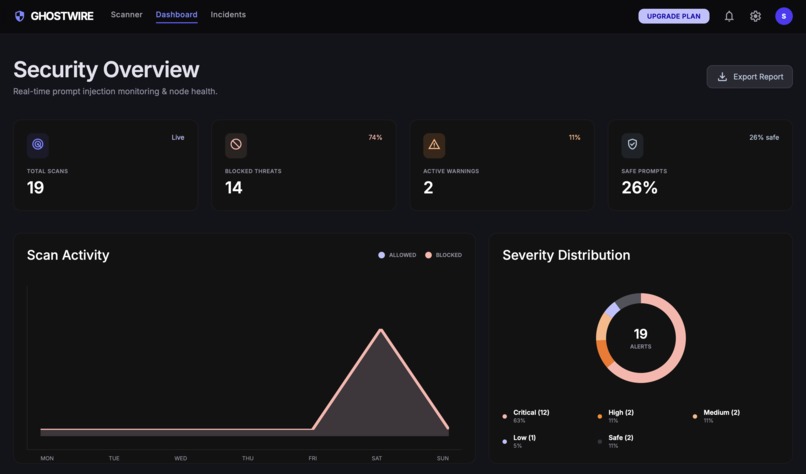
Task: Select the Safe (2) legend dot
Action: 599,442
